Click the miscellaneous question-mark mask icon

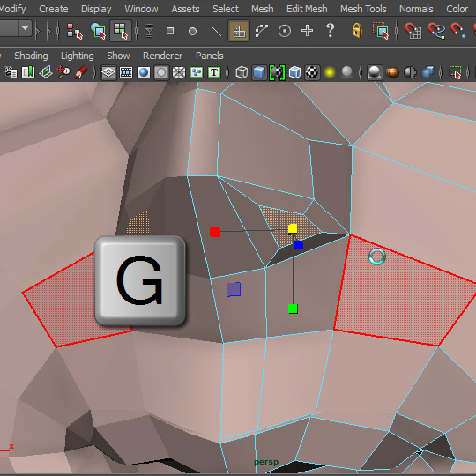point(330,31)
